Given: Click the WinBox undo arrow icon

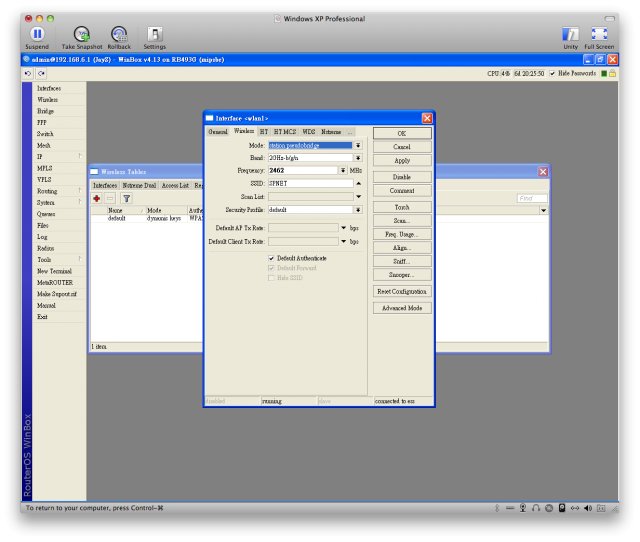Looking at the screenshot, I should point(28,73).
